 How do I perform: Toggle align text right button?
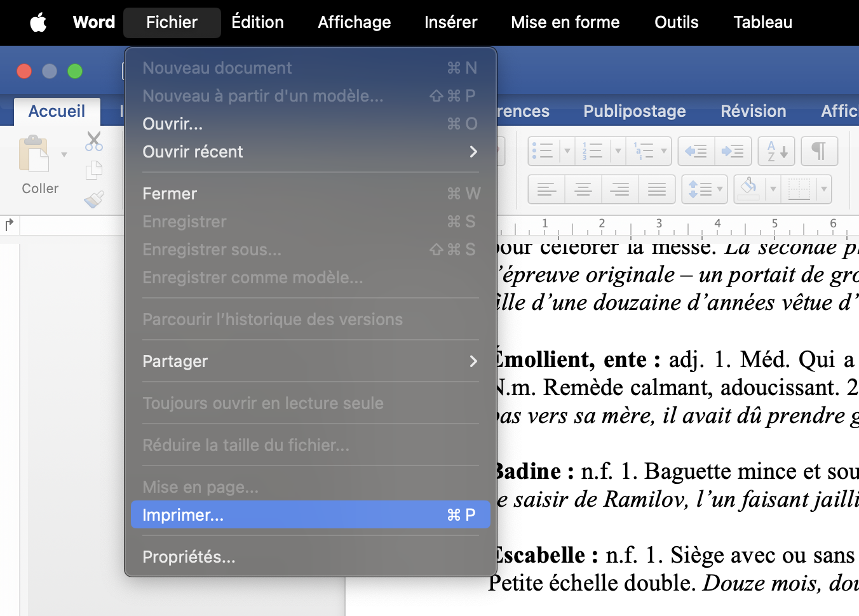[620, 189]
